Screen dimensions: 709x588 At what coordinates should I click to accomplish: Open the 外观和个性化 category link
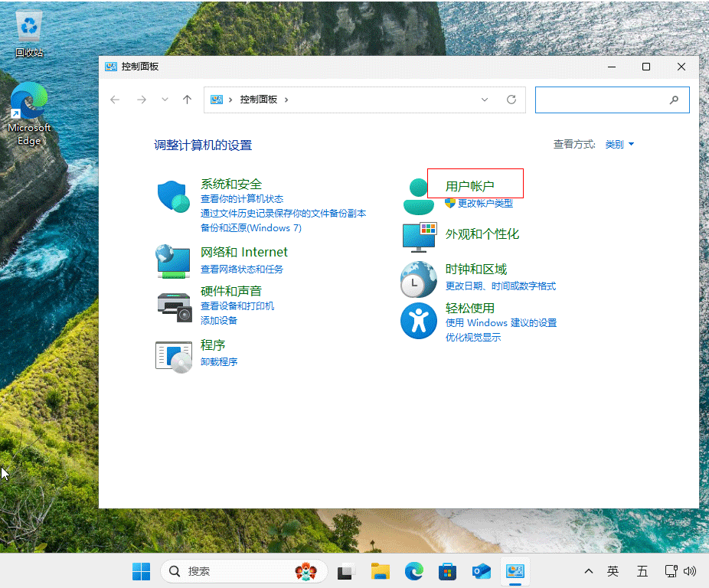click(x=482, y=234)
